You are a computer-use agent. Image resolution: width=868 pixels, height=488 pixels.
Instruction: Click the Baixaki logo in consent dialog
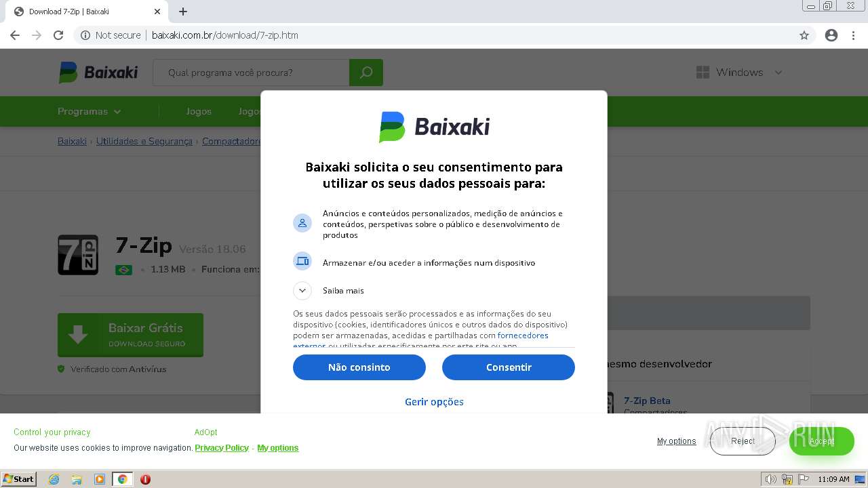(434, 127)
